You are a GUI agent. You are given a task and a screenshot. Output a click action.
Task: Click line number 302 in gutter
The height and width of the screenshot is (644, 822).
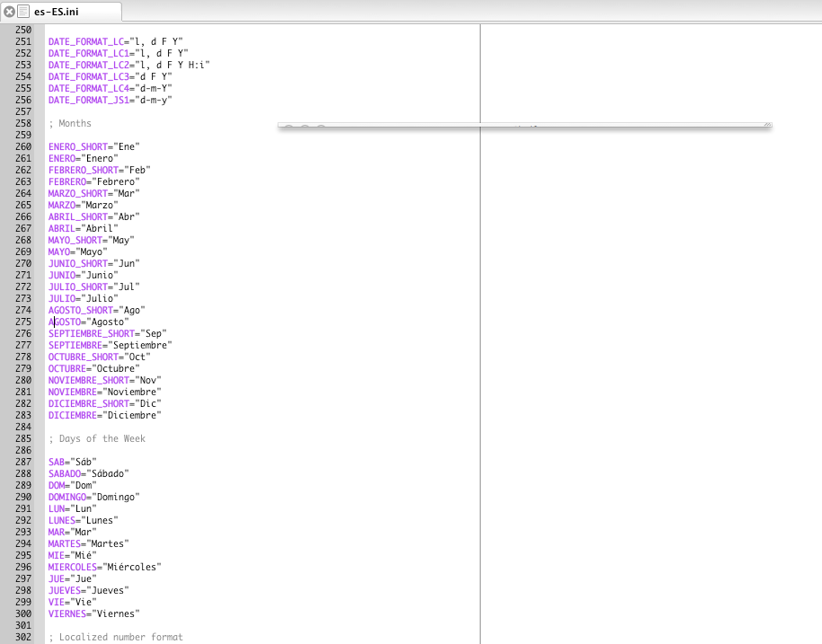pos(23,637)
